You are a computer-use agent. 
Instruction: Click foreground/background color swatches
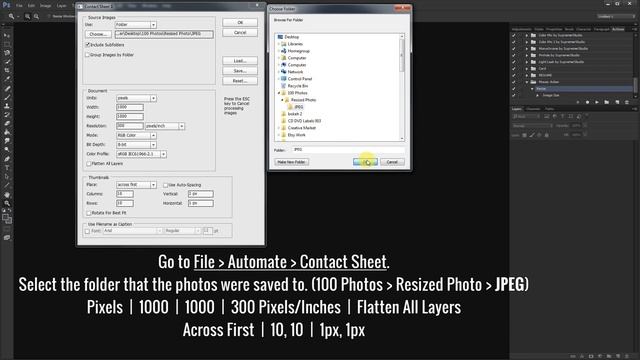[x=7, y=219]
